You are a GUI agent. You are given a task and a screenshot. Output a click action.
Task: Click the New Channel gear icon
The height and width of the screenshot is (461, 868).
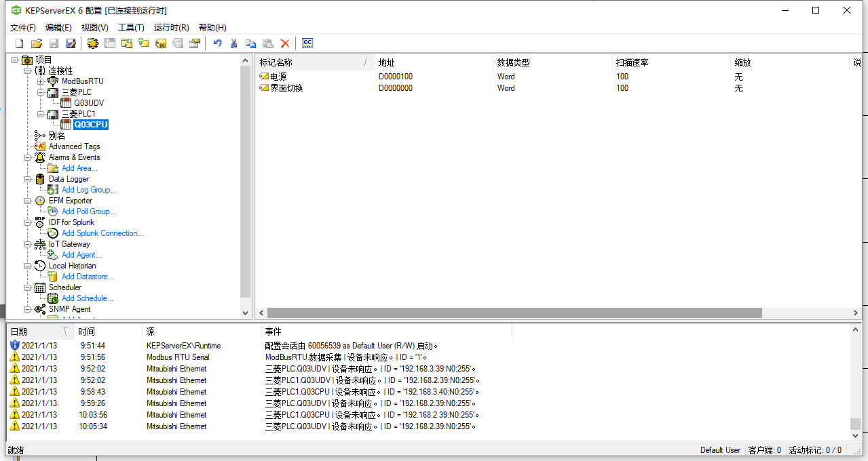(92, 43)
